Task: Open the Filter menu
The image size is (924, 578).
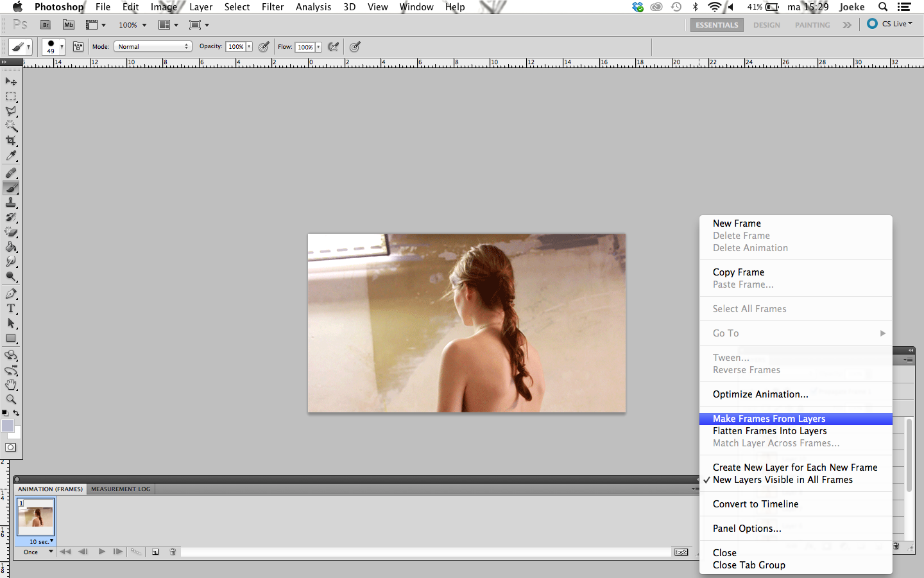Action: [x=273, y=7]
